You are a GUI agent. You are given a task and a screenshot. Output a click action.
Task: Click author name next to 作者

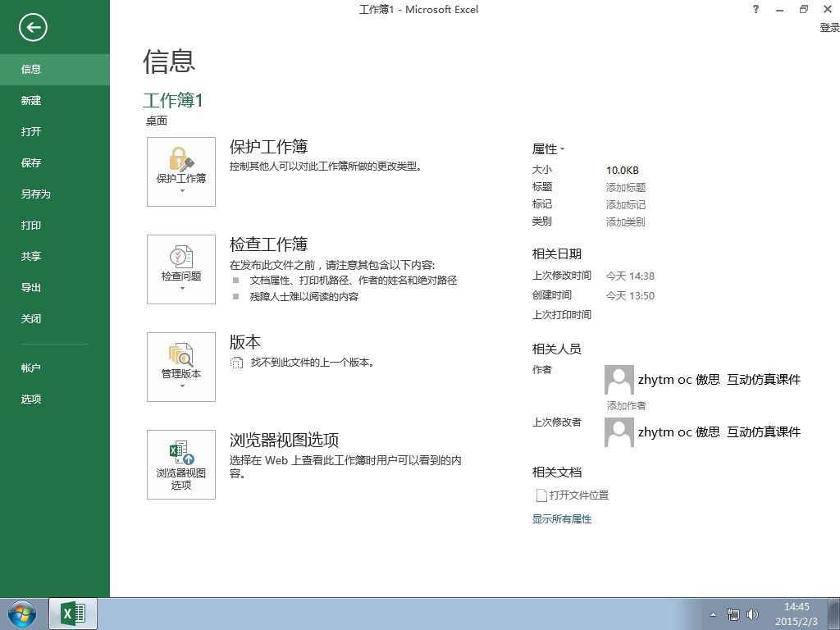point(719,380)
